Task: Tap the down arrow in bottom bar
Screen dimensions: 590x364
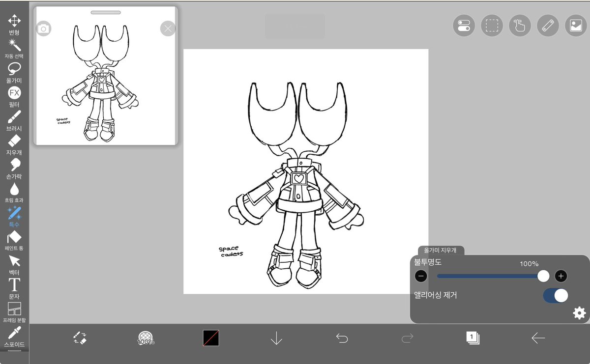Action: coord(276,338)
